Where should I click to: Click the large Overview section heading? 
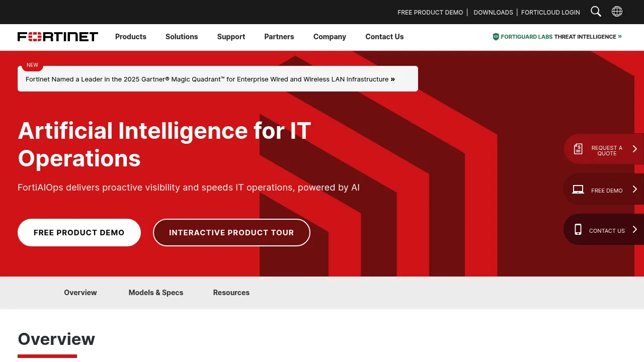56,339
